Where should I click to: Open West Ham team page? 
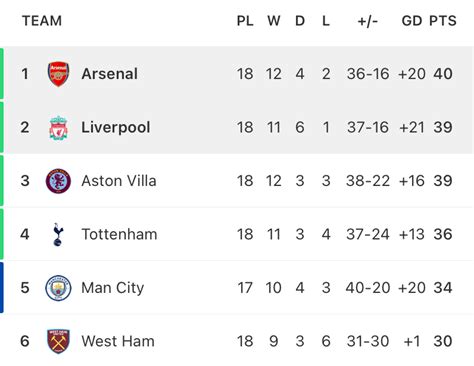coord(118,341)
